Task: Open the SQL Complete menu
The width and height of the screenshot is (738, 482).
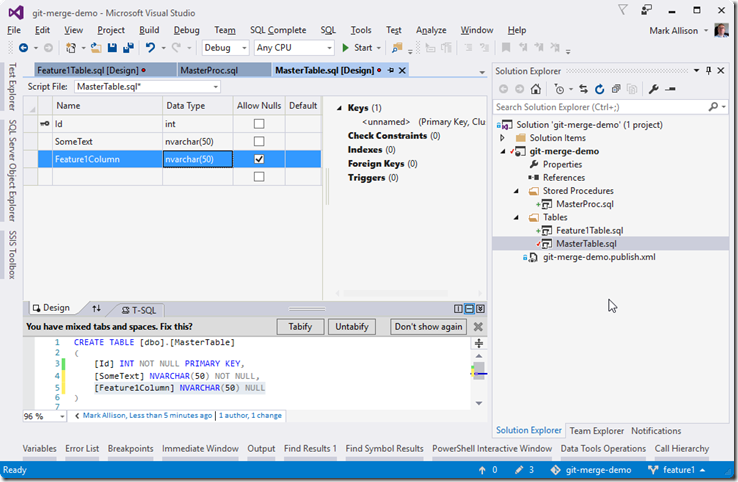Action: (278, 30)
